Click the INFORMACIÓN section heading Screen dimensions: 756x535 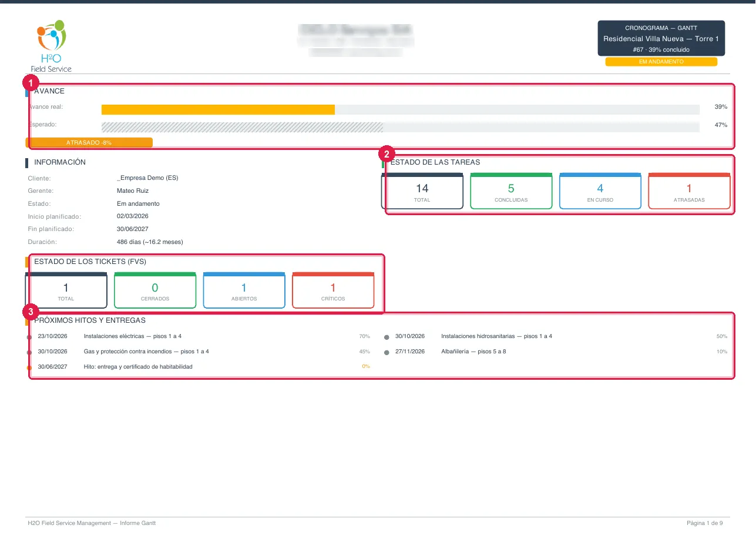coord(60,162)
